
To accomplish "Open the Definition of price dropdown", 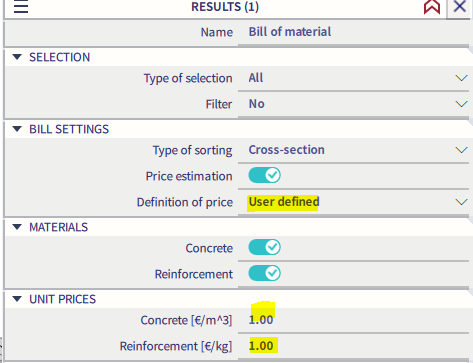I will tap(461, 202).
